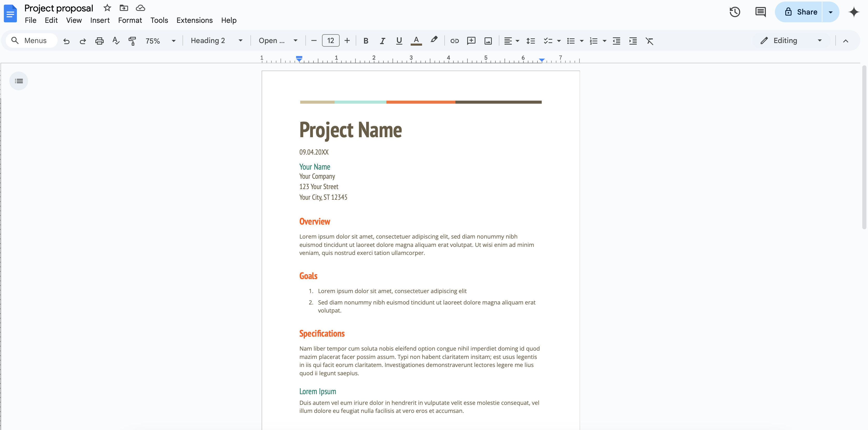868x430 pixels.
Task: Toggle underline formatting
Action: (x=399, y=41)
